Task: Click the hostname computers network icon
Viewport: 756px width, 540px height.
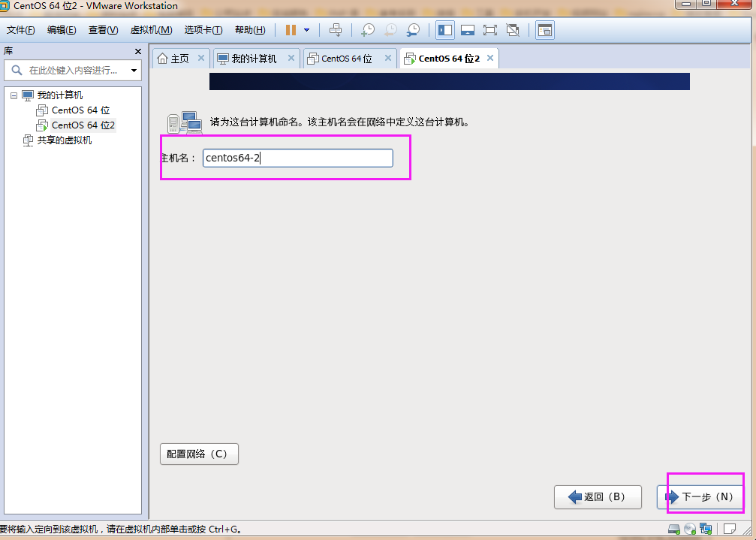Action: 185,122
